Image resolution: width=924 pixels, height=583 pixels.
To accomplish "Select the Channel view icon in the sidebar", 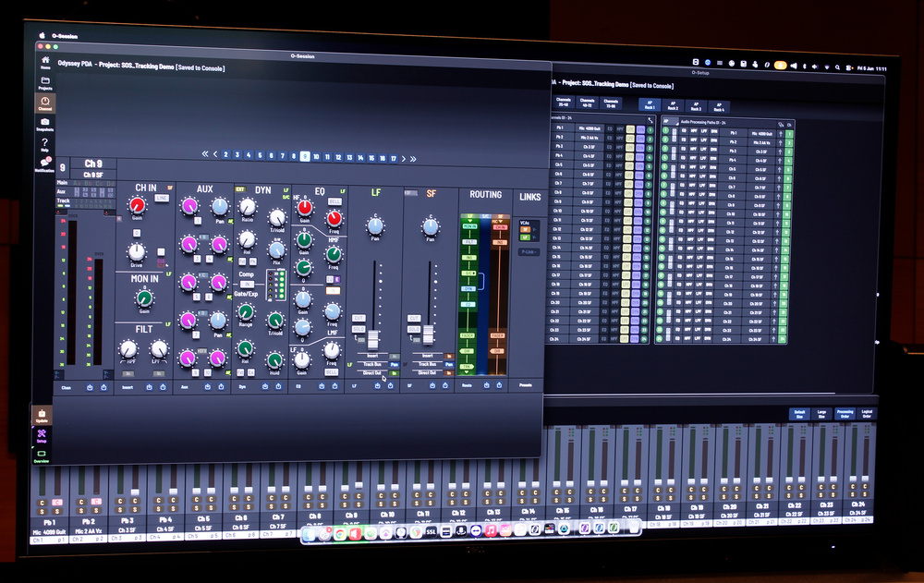I will pyautogui.click(x=45, y=103).
